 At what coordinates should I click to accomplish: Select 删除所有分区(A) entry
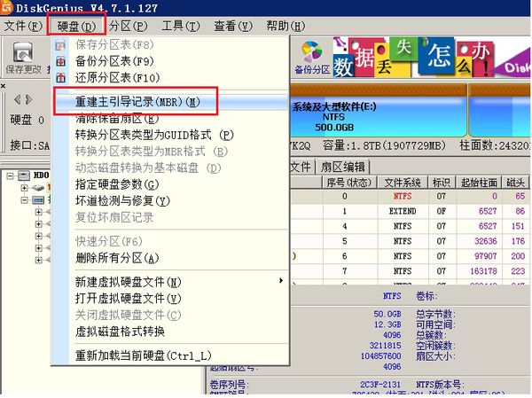pyautogui.click(x=170, y=258)
